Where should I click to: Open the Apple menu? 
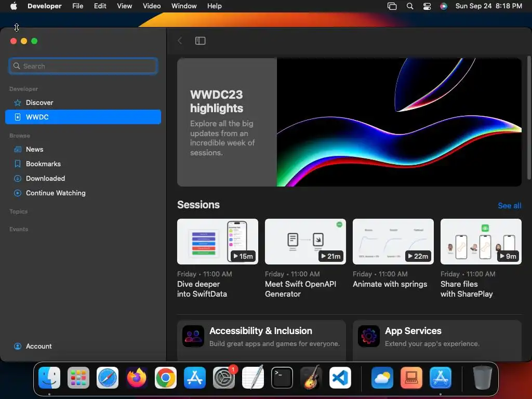14,6
